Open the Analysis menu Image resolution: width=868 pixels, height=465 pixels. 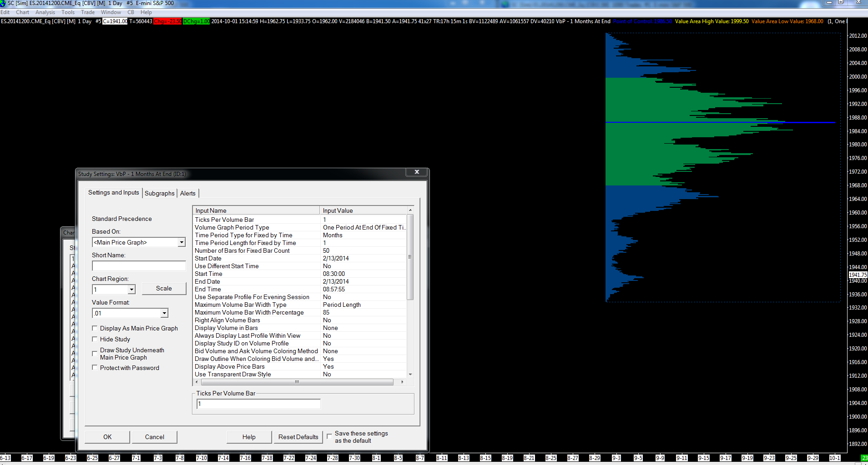(x=45, y=12)
